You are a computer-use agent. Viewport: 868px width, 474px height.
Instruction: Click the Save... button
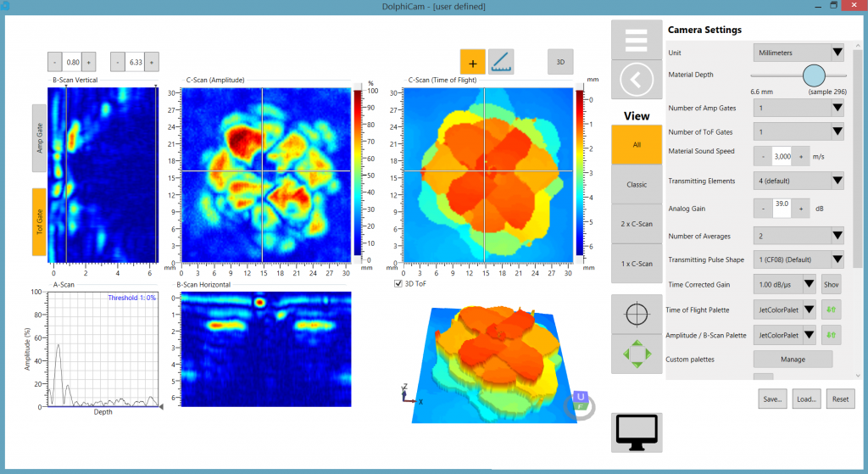(772, 399)
